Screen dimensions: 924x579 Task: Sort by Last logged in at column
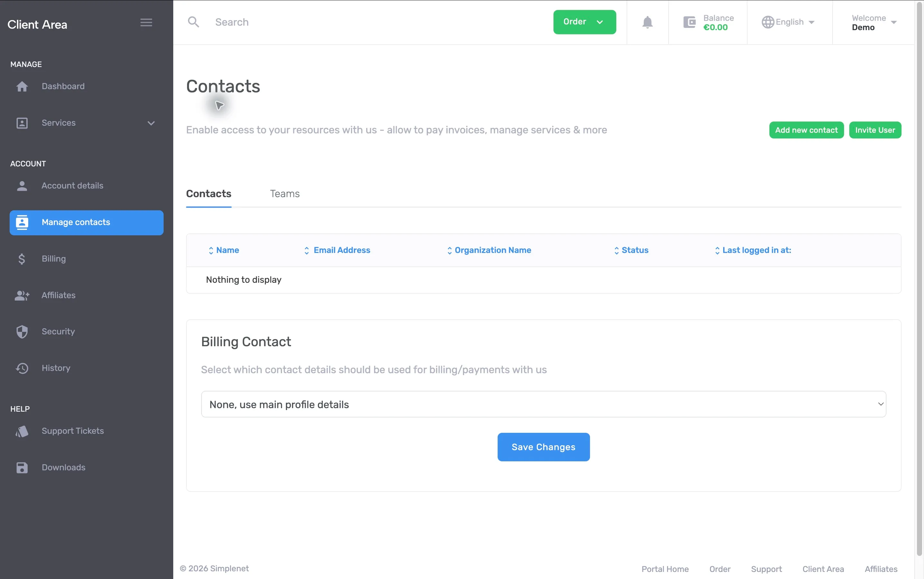pyautogui.click(x=753, y=250)
